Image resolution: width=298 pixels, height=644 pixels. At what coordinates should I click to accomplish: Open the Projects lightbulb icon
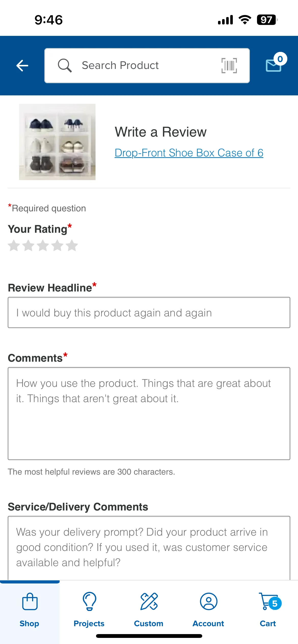point(89,601)
